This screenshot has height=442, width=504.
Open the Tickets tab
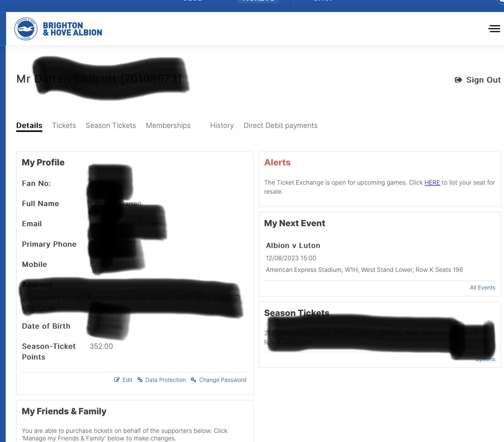click(x=64, y=125)
